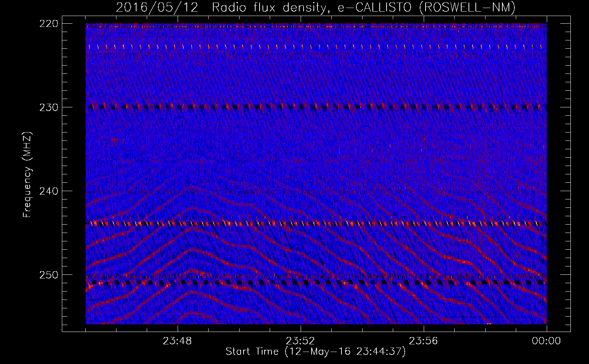Click the 'Frequency (MHZ)' axis title
The height and width of the screenshot is (364, 589).
[x=27, y=174]
